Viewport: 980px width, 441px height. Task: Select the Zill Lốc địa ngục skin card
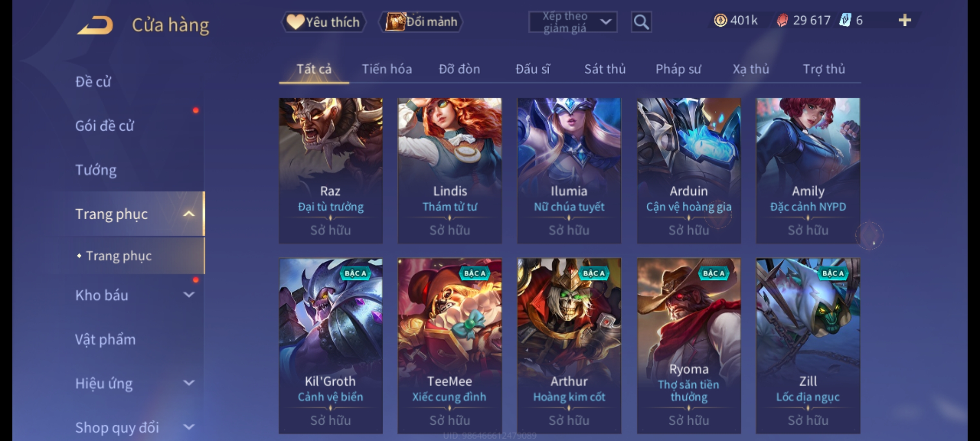(x=808, y=345)
